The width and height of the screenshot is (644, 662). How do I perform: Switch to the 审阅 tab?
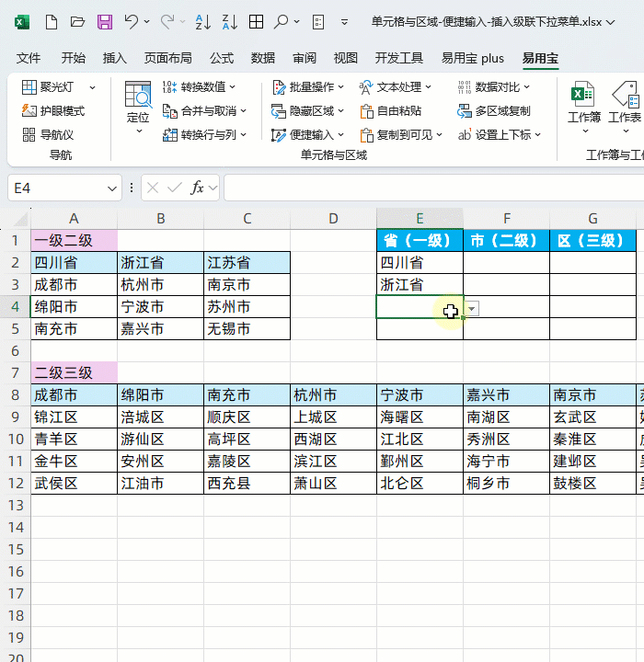305,58
